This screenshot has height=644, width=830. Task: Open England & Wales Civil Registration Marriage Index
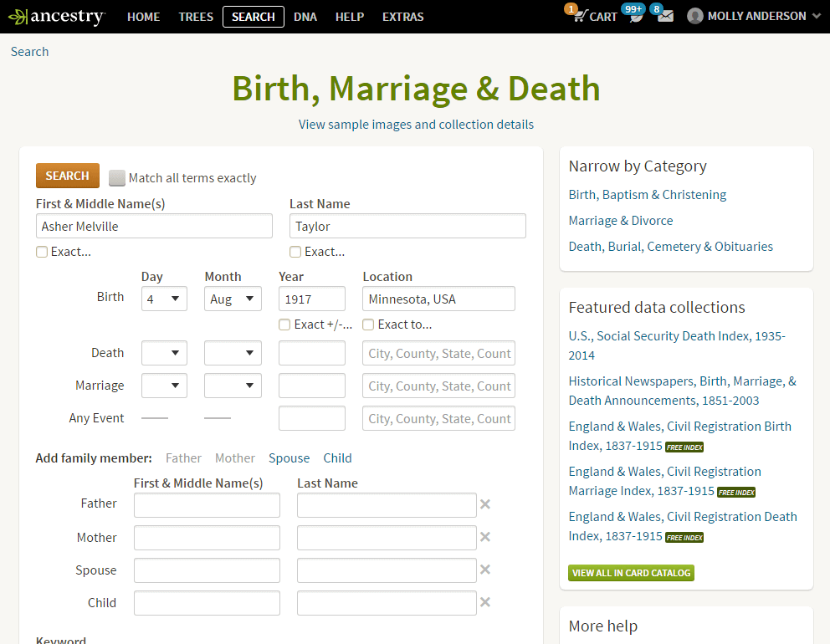point(665,481)
